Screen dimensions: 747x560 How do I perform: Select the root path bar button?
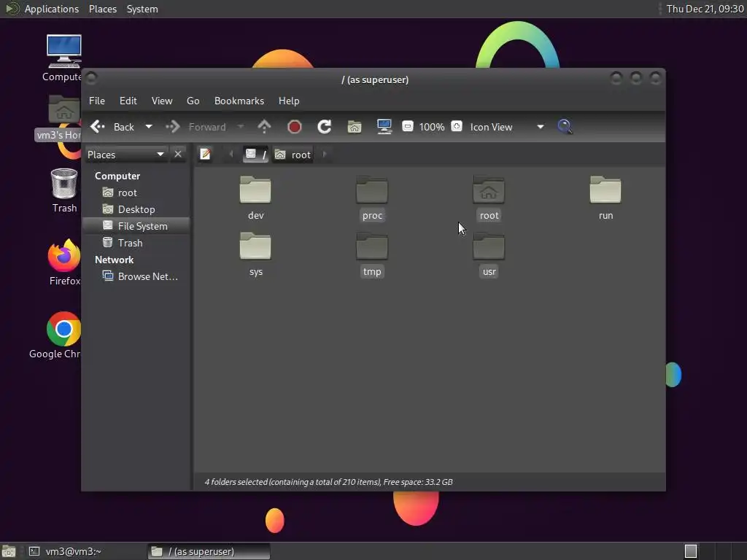point(293,155)
